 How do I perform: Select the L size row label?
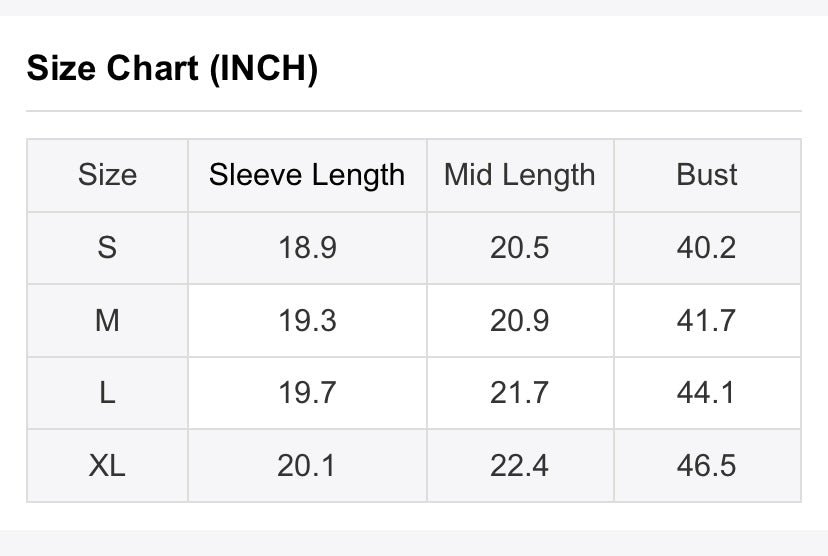pyautogui.click(x=107, y=392)
